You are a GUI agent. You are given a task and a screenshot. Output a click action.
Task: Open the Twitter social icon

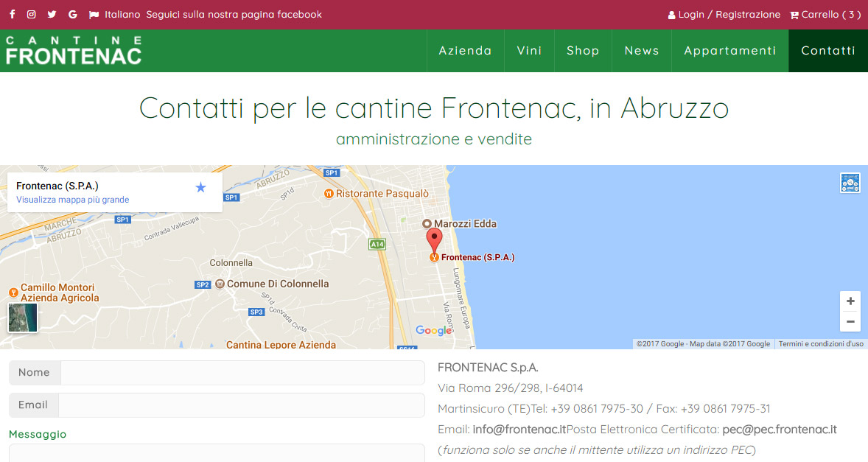pyautogui.click(x=52, y=15)
